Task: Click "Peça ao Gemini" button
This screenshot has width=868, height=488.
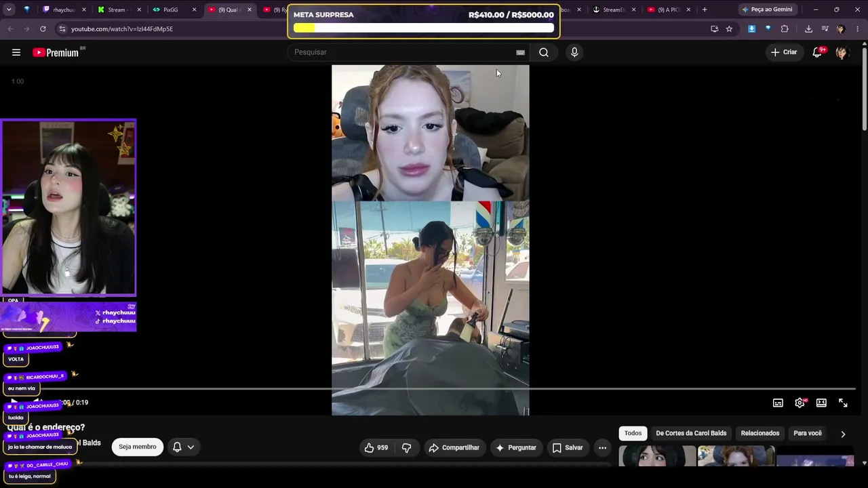Action: (x=767, y=9)
